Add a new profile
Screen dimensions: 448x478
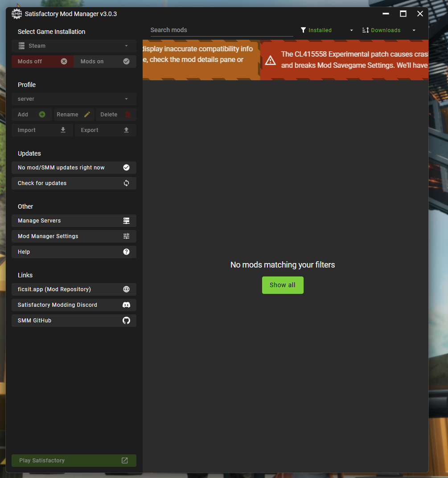[32, 114]
